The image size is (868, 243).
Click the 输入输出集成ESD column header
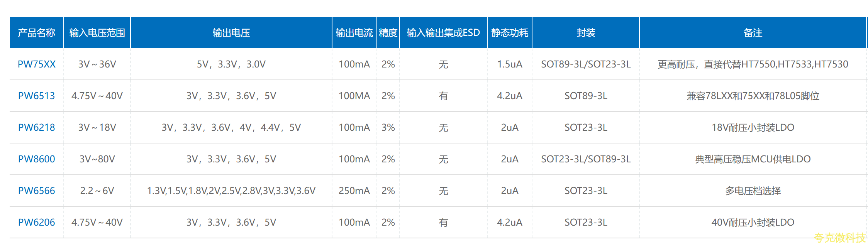[x=443, y=33]
